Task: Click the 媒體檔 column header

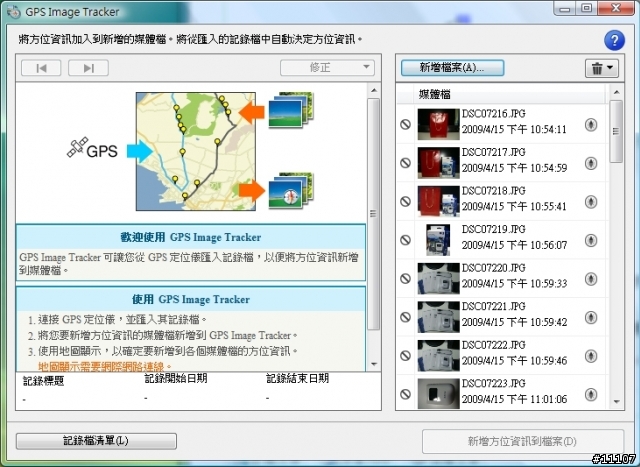Action: click(434, 95)
